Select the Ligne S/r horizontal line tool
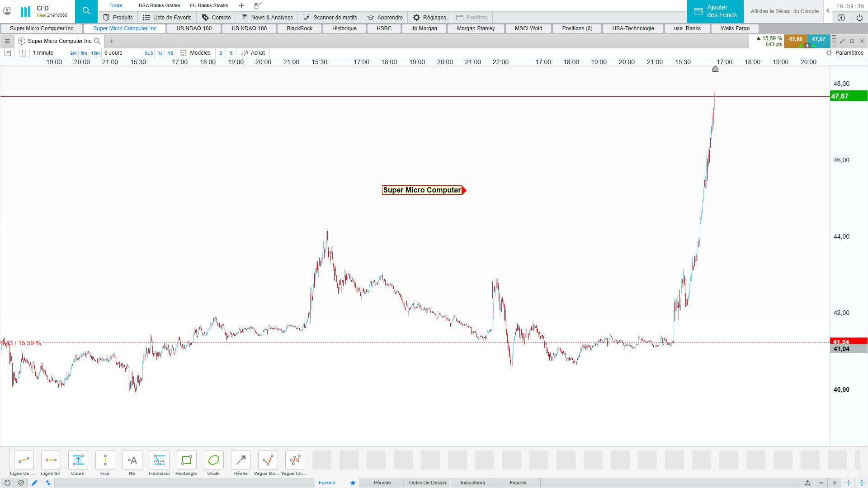The width and height of the screenshot is (868, 488). coord(51,460)
